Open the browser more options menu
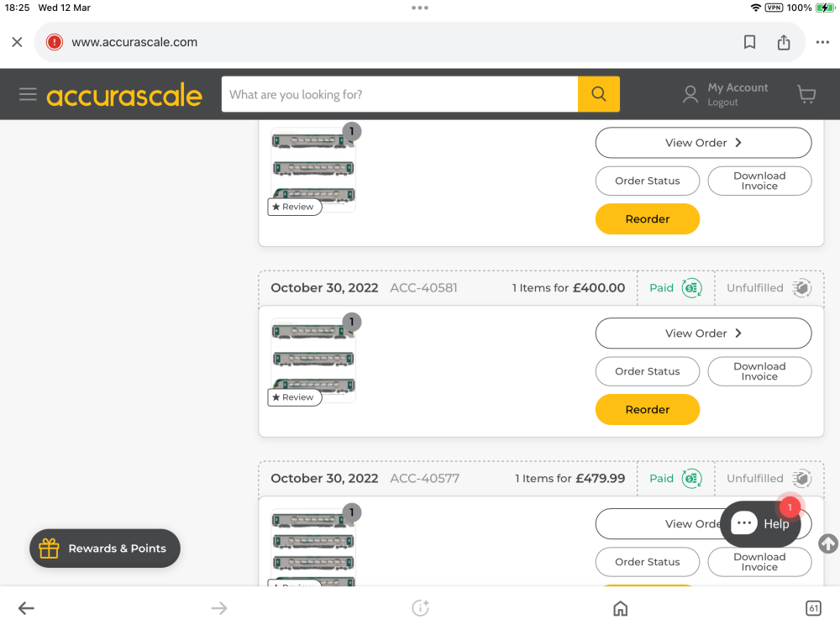Image resolution: width=840 pixels, height=630 pixels. 822,42
